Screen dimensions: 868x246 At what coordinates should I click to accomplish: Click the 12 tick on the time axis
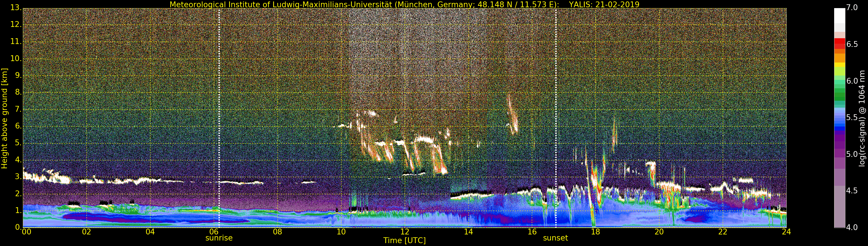pos(405,232)
